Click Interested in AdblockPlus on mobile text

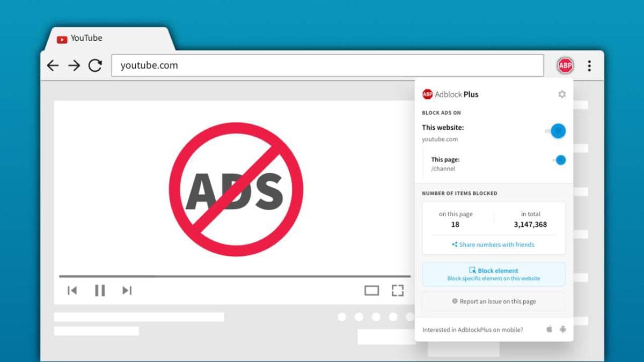473,330
